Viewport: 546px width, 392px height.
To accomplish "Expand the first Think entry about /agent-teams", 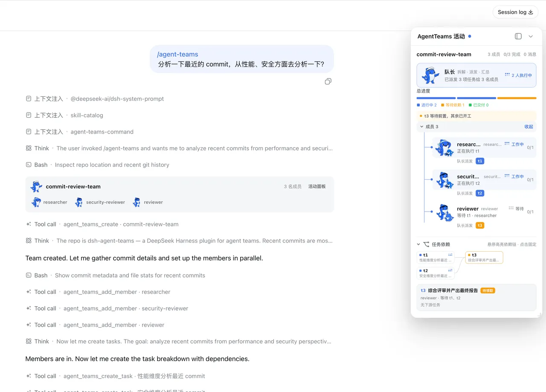I will (179, 148).
